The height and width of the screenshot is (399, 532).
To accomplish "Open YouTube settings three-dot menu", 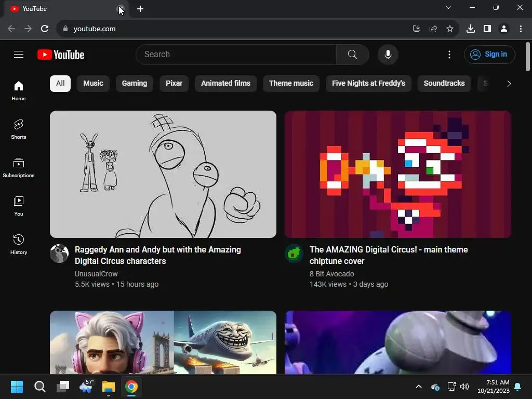I will pyautogui.click(x=449, y=55).
